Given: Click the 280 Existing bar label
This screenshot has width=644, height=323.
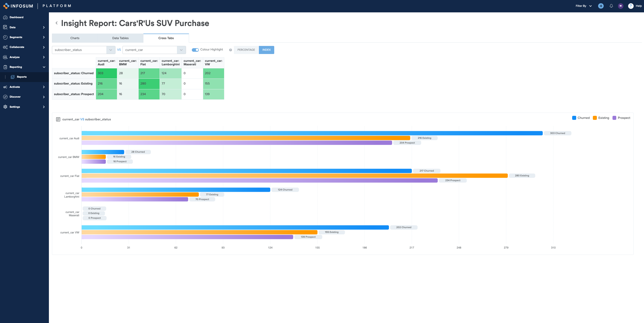Looking at the screenshot, I should [522, 176].
